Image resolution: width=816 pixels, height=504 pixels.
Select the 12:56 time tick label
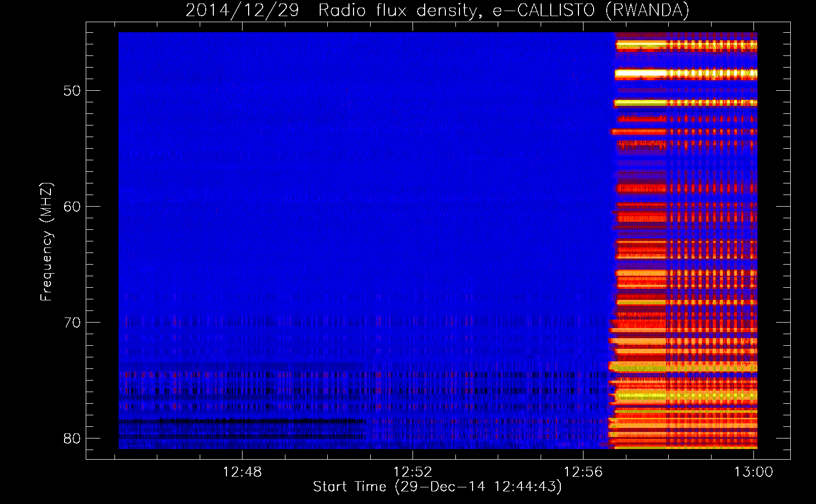583,472
